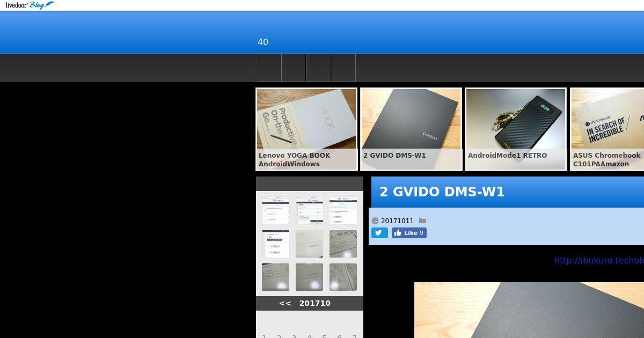644x338 pixels.
Task: Go to previous month with << link
Action: click(x=285, y=303)
